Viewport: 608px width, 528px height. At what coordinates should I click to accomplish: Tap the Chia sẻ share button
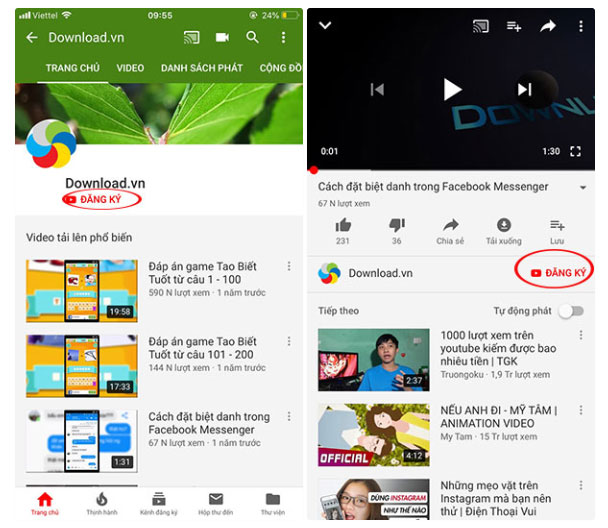pos(450,231)
